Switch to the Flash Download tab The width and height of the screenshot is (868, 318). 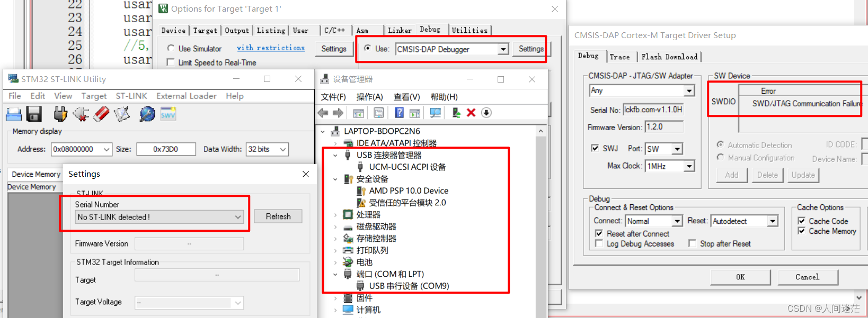click(669, 57)
